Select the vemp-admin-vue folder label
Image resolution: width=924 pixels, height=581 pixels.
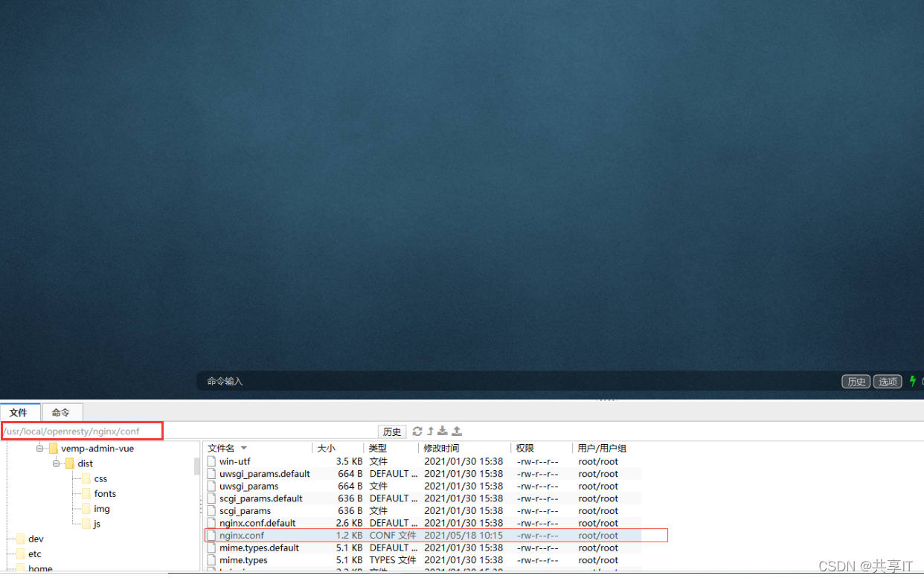[x=97, y=449]
